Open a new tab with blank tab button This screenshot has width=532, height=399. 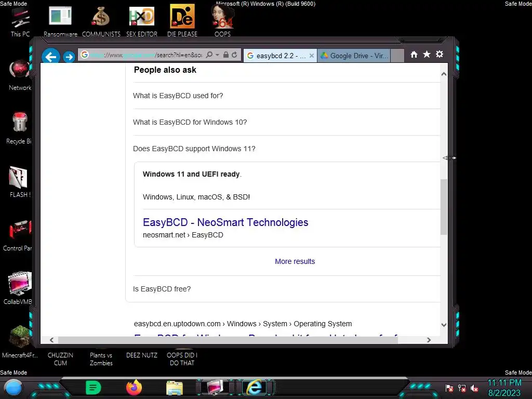[x=397, y=56]
